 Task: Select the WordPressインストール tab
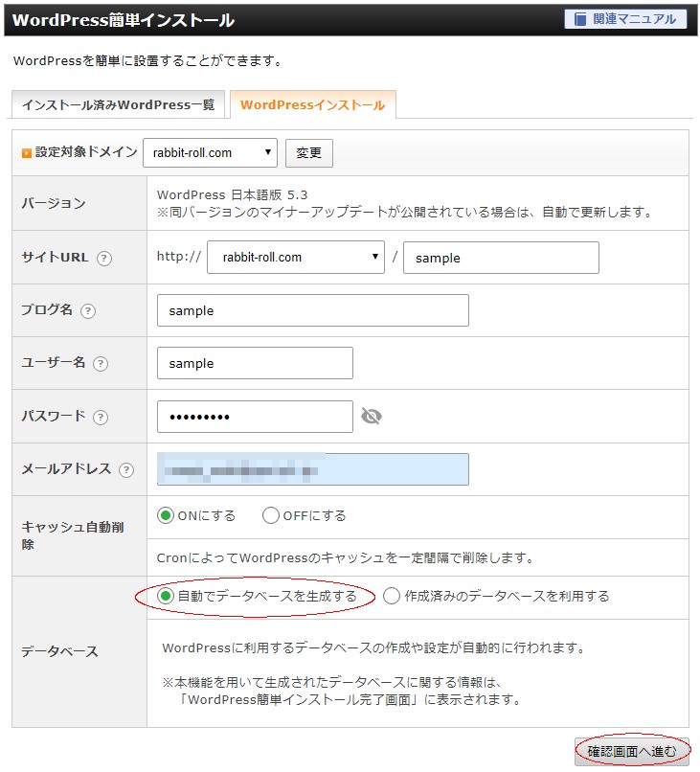(x=312, y=104)
